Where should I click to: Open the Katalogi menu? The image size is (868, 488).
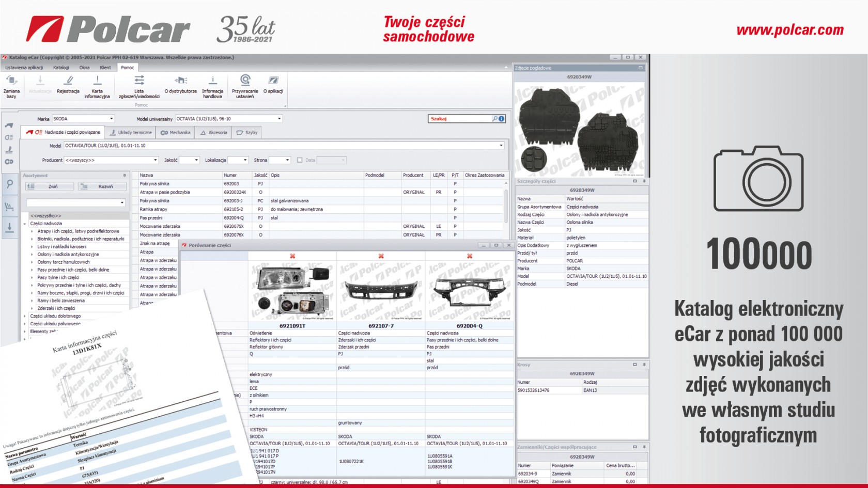[x=61, y=68]
